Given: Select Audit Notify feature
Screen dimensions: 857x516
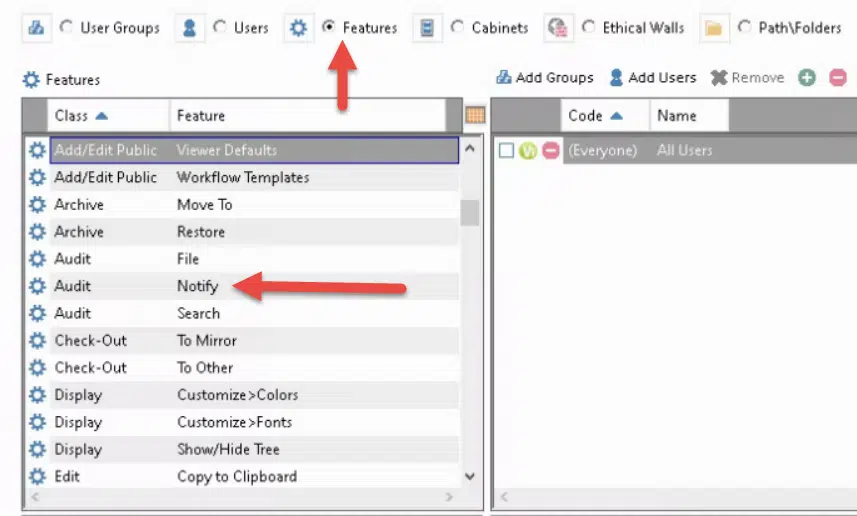Looking at the screenshot, I should coord(254,286).
